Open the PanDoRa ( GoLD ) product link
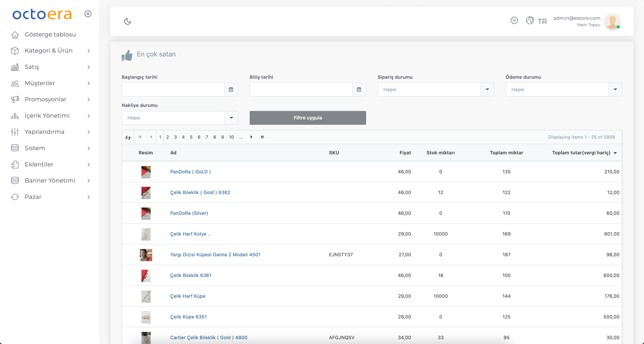Screen dimensions: 644x344 click(x=190, y=172)
